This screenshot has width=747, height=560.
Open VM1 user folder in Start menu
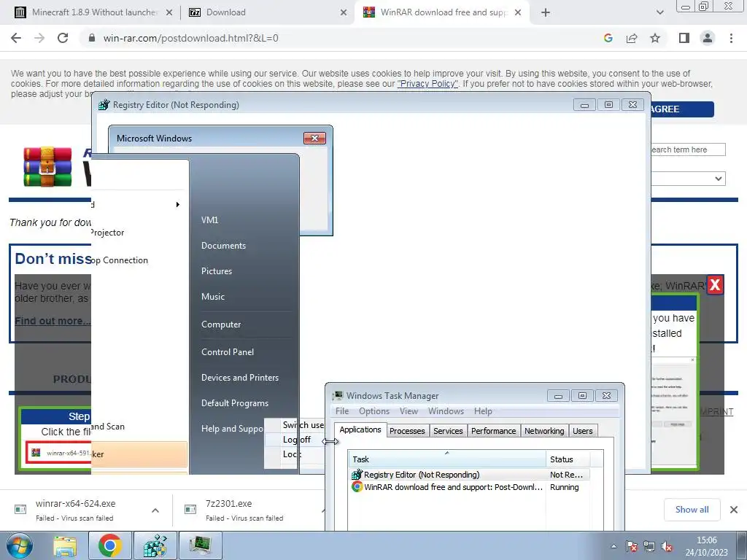pyautogui.click(x=209, y=220)
